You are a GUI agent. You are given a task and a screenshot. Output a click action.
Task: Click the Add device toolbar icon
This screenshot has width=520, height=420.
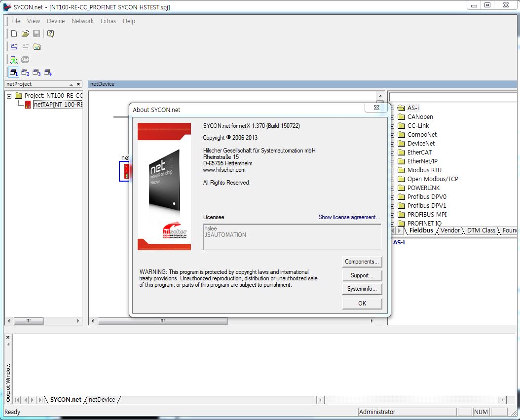pyautogui.click(x=14, y=47)
